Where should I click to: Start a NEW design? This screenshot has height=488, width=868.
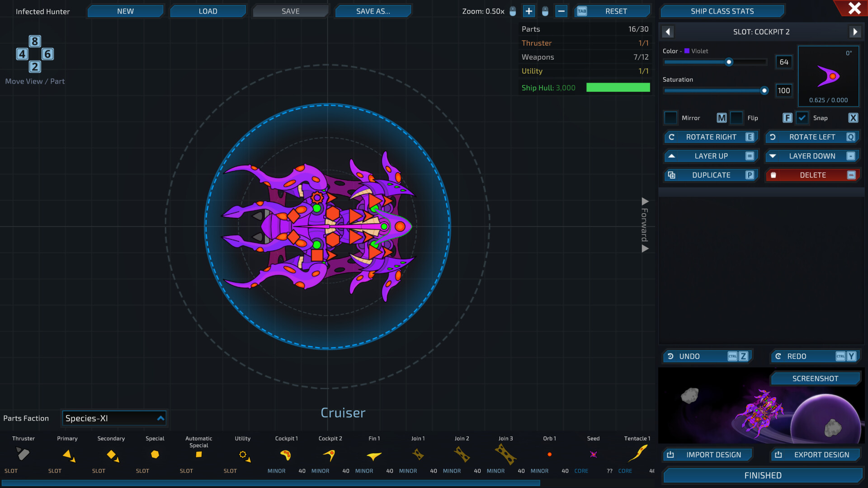tap(125, 11)
